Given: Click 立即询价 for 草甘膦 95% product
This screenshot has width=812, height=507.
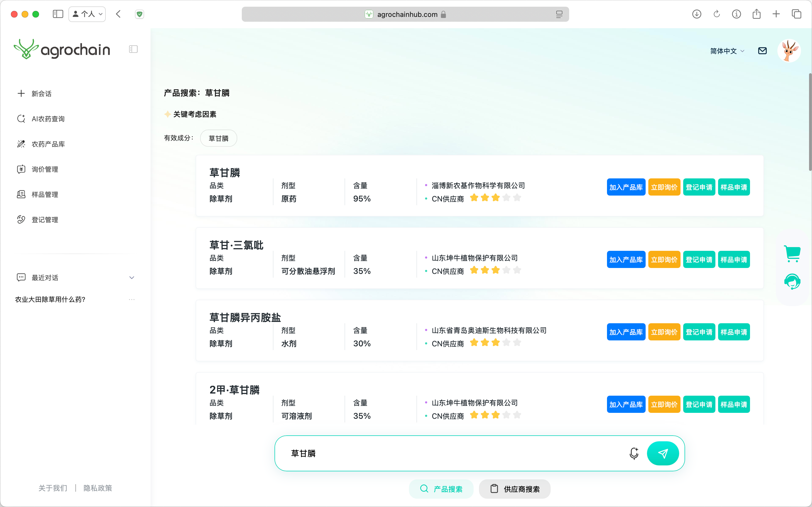Looking at the screenshot, I should coord(664,187).
